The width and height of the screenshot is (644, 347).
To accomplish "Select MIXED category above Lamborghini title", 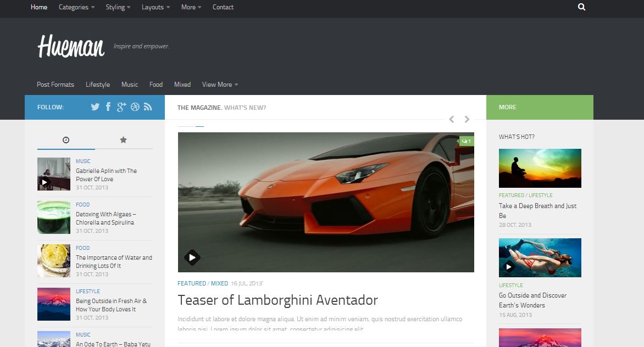I will click(219, 283).
